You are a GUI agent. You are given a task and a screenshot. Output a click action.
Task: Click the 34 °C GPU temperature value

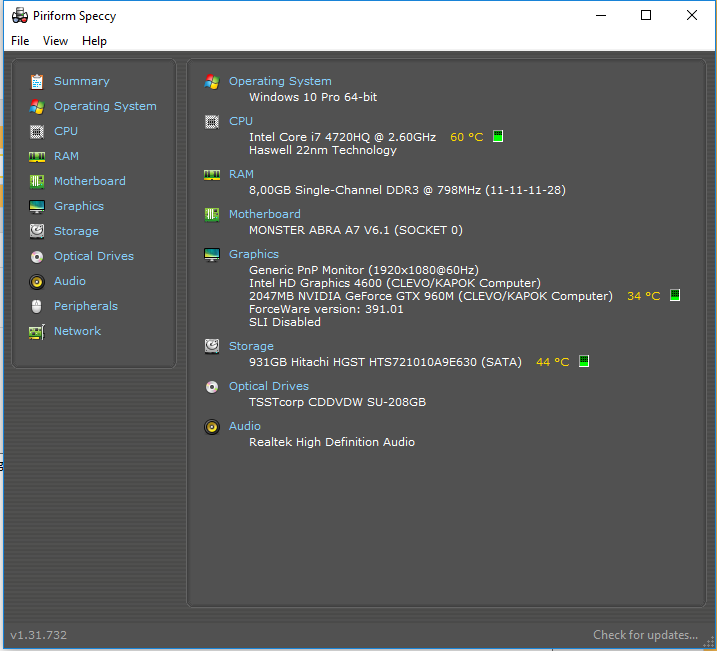click(643, 296)
